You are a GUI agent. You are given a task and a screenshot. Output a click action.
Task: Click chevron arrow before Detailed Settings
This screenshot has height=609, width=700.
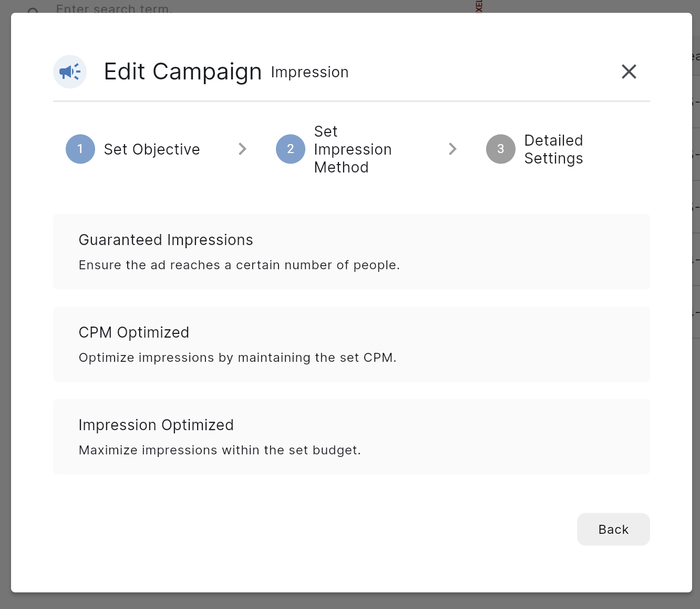pyautogui.click(x=452, y=149)
